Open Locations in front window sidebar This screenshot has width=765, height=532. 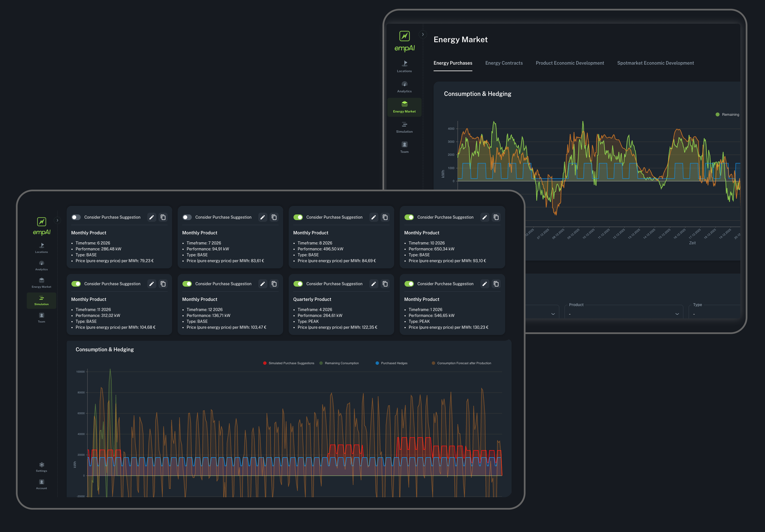[41, 248]
